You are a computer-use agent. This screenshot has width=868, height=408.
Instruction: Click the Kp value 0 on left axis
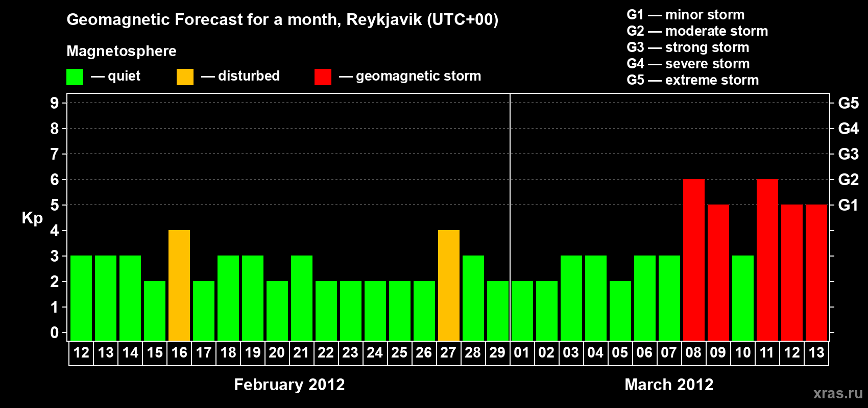54,333
